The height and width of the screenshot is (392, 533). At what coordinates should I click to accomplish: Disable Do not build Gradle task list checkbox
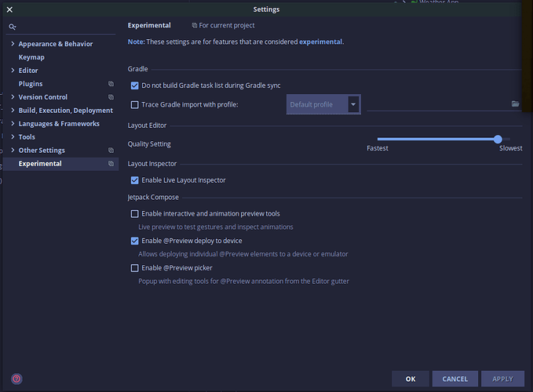click(x=134, y=85)
